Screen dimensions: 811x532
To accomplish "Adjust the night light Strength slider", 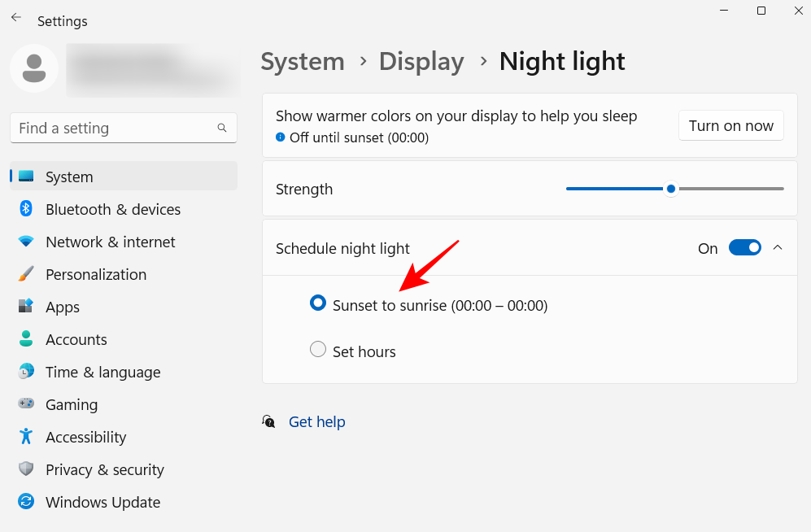I will point(670,188).
